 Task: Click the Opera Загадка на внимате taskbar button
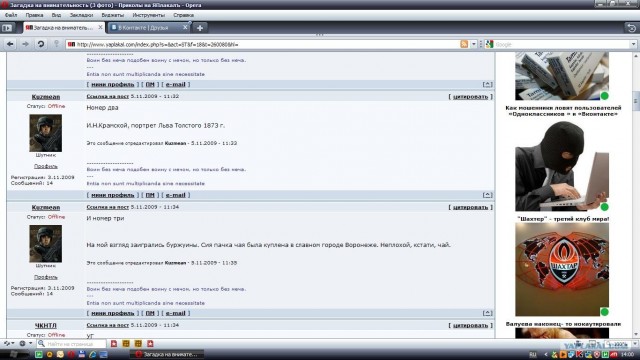click(167, 354)
